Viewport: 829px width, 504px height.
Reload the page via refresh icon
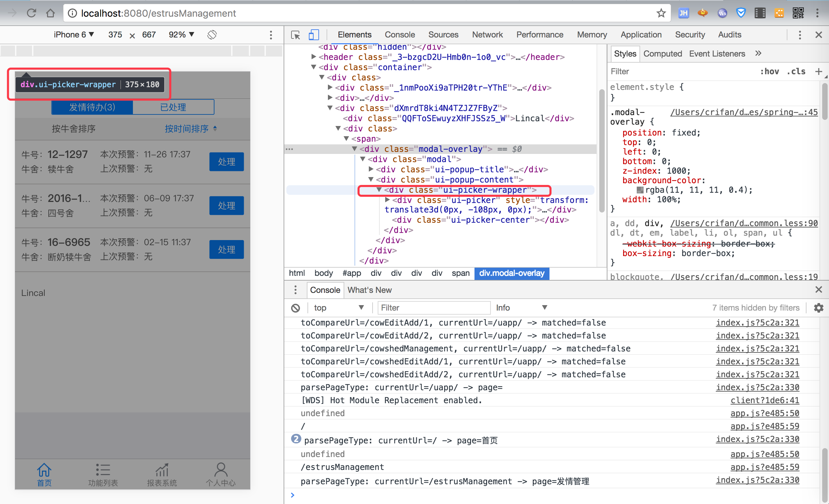point(31,13)
